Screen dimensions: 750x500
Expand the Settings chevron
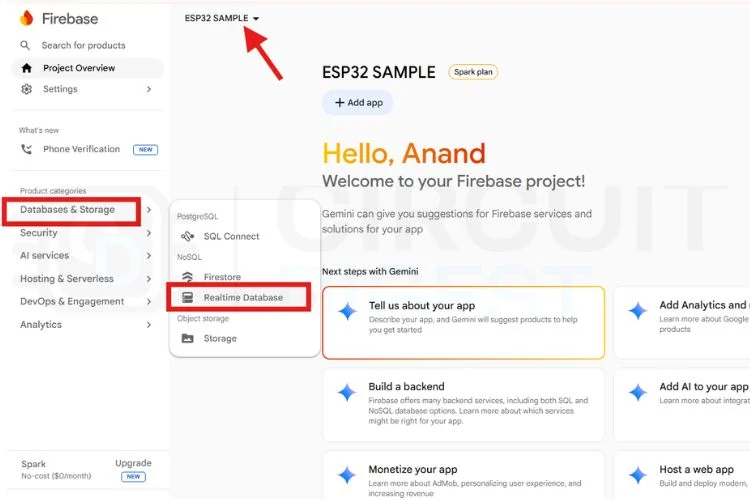click(x=149, y=89)
